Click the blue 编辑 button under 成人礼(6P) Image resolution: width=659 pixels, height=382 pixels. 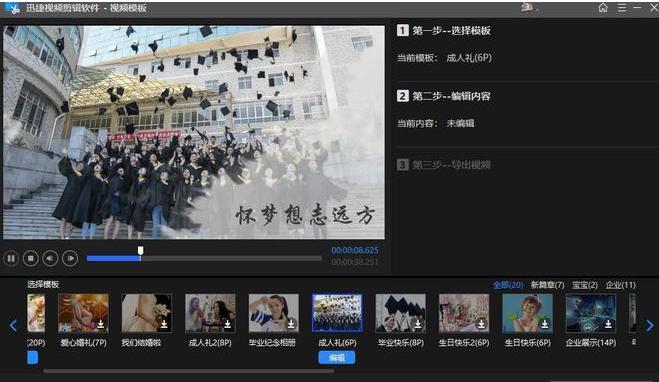tap(337, 358)
